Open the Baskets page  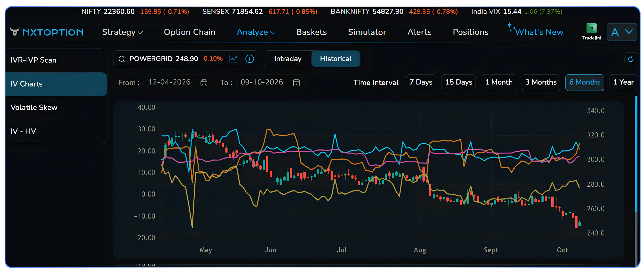[x=312, y=32]
